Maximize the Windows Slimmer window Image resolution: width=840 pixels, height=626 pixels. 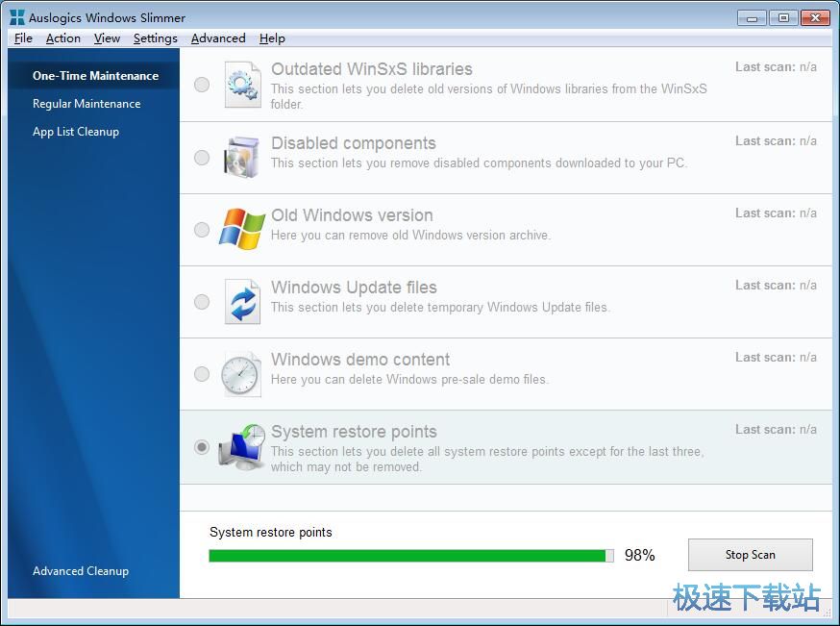tap(783, 18)
